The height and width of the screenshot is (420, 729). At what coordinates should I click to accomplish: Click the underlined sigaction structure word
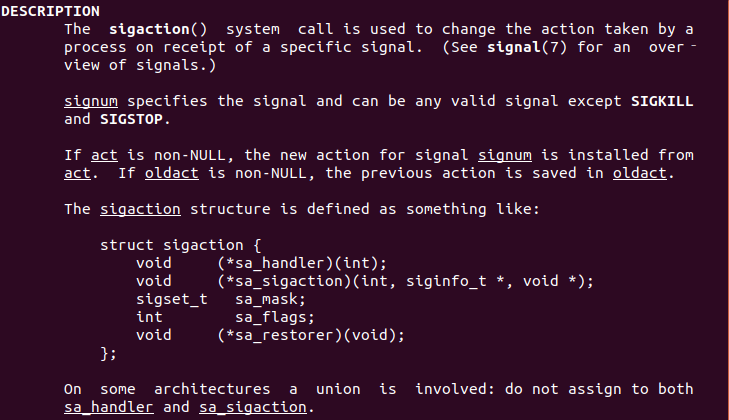140,209
